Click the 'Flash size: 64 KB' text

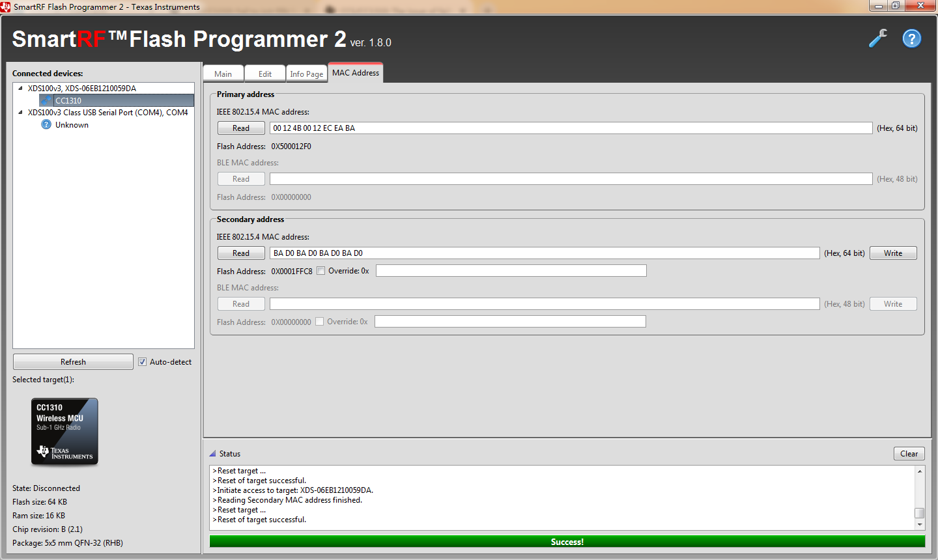pyautogui.click(x=40, y=501)
